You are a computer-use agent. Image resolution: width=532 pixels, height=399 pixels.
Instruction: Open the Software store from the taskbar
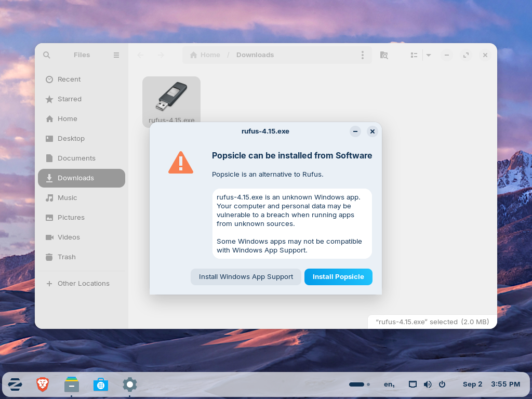point(101,384)
